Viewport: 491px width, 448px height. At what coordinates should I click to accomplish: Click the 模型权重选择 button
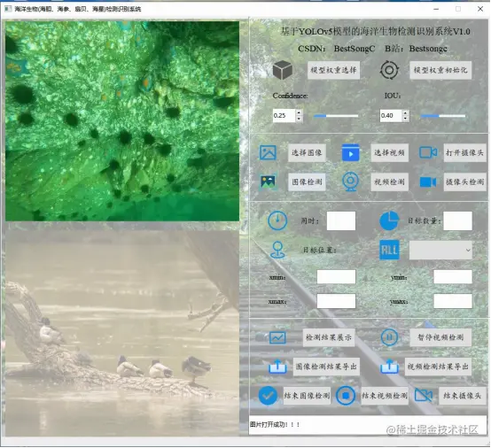click(333, 70)
